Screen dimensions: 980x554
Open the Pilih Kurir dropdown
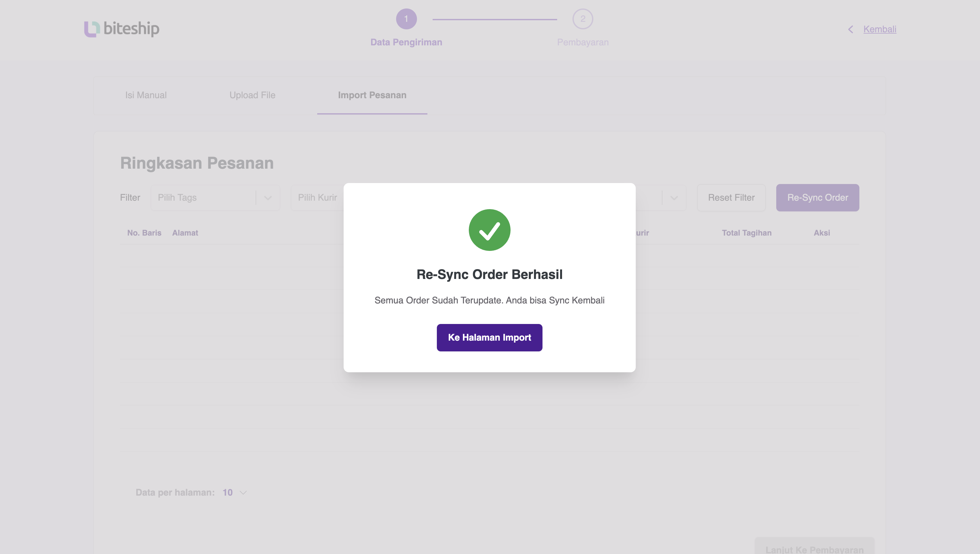click(318, 198)
